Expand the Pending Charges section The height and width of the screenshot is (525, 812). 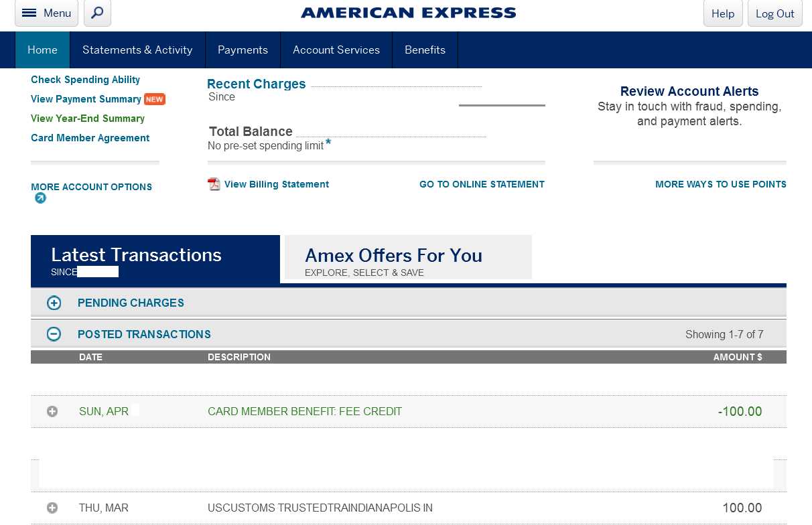54,303
